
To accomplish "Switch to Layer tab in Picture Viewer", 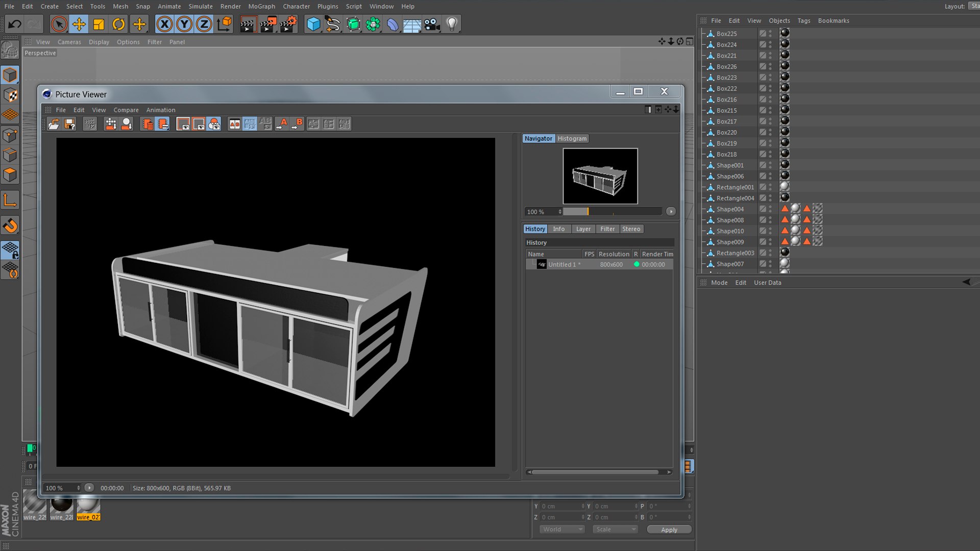I will (x=583, y=229).
